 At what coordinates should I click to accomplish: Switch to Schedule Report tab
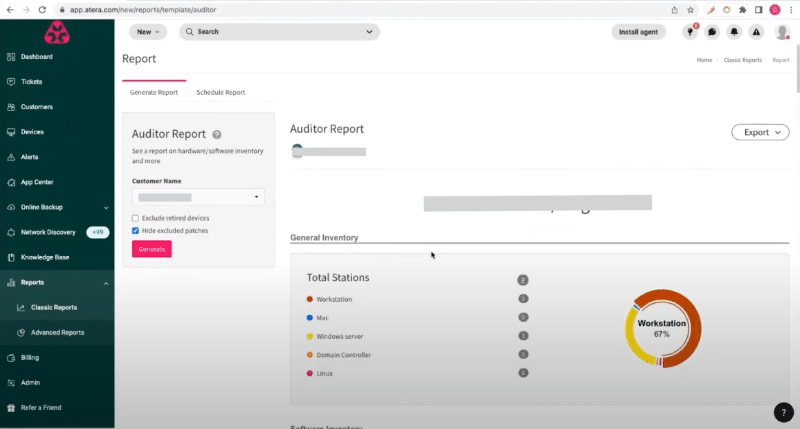click(x=221, y=92)
